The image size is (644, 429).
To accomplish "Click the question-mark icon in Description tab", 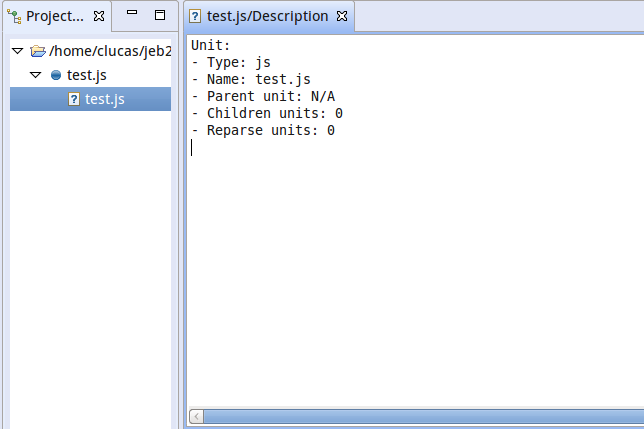I will 195,16.
